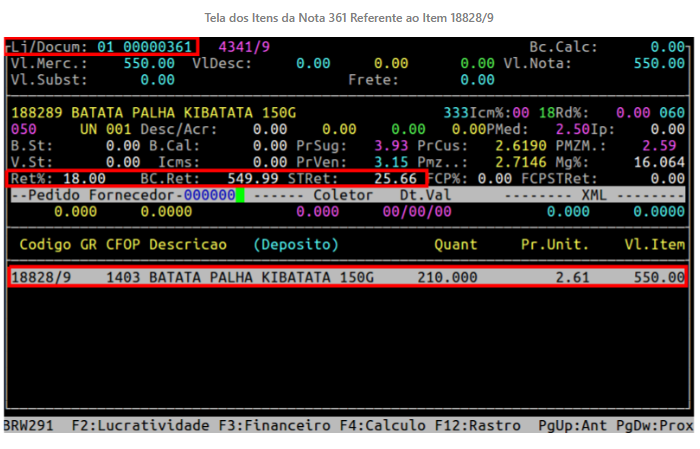The width and height of the screenshot is (700, 449).
Task: Click the Lj/Docum field 01 00000361
Action: (x=140, y=47)
